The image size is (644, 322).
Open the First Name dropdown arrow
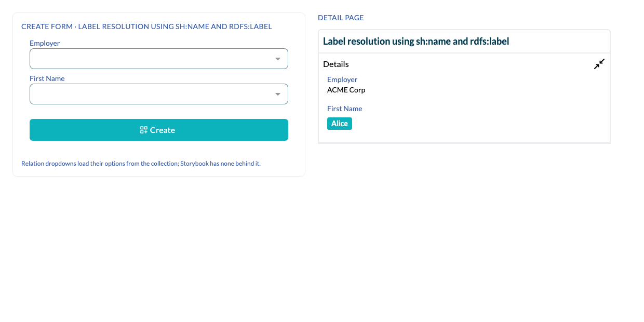tap(278, 95)
